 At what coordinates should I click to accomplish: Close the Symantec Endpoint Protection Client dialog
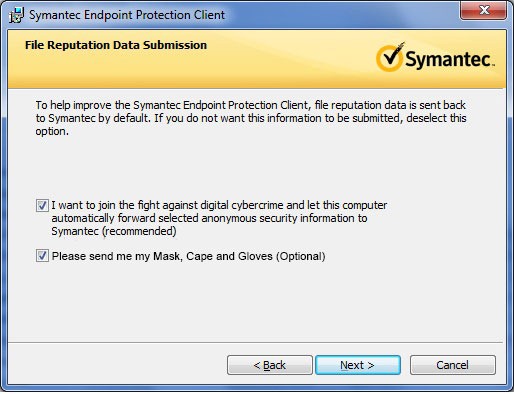pyautogui.click(x=484, y=10)
